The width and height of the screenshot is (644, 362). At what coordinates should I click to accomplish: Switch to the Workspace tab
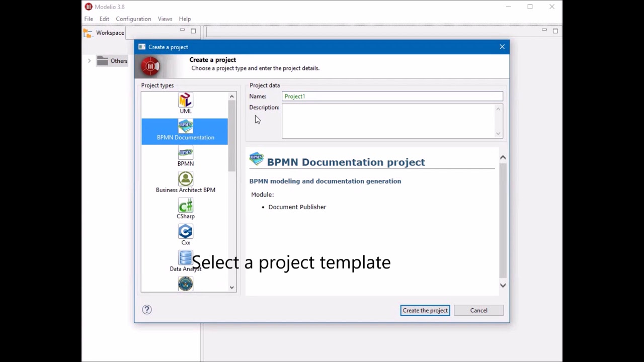(x=104, y=33)
